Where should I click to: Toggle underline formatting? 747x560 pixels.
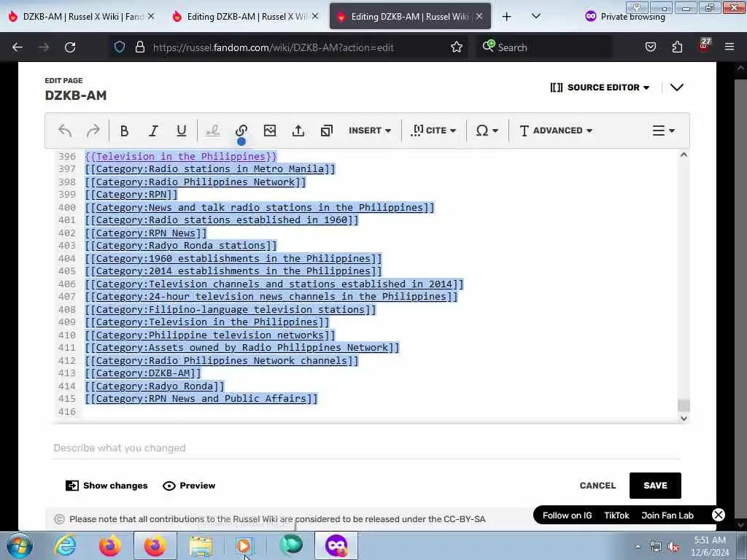click(181, 131)
